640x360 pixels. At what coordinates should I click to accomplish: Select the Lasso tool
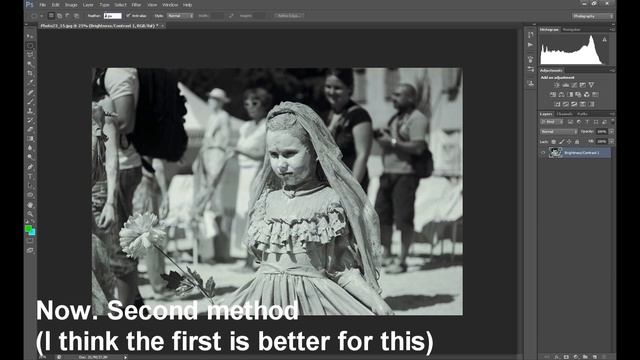point(30,55)
